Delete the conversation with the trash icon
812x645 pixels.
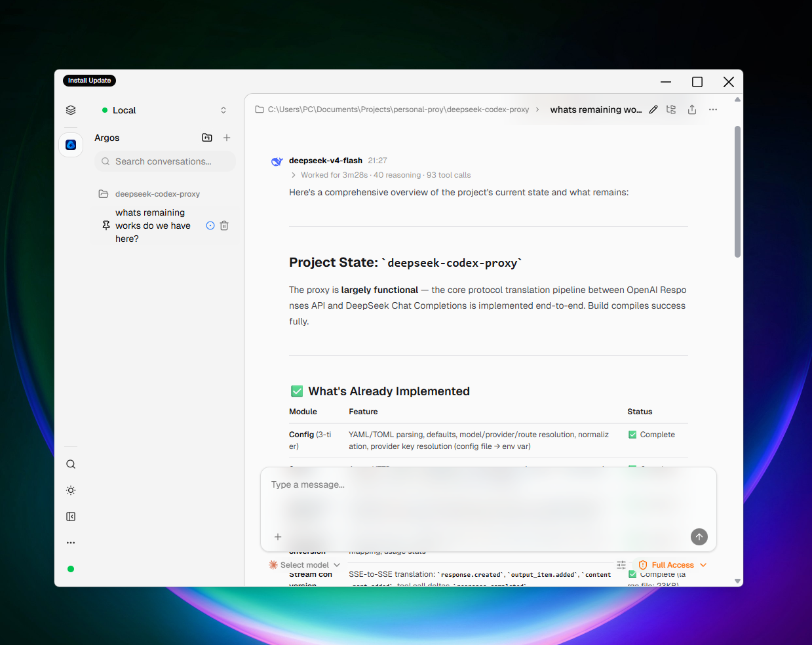pos(224,225)
